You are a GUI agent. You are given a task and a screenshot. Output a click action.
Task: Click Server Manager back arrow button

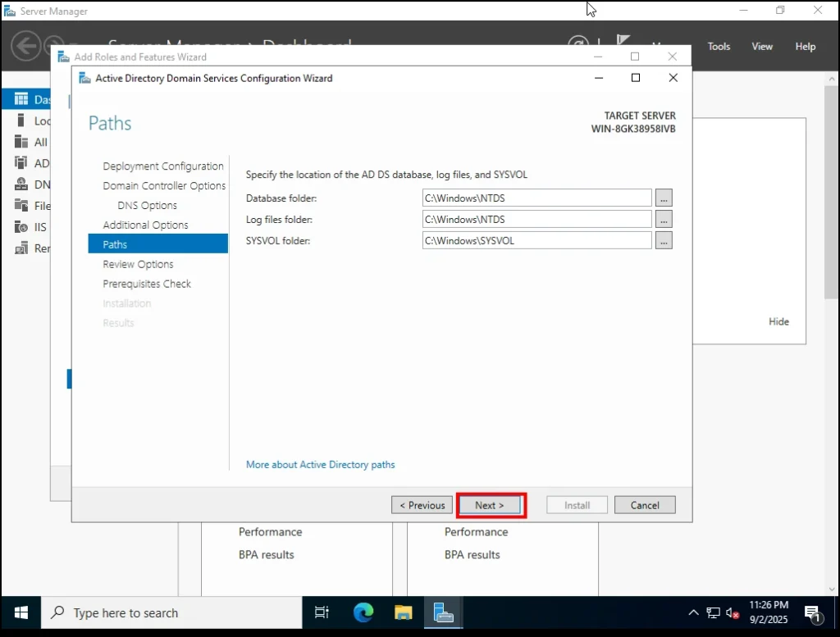point(25,46)
